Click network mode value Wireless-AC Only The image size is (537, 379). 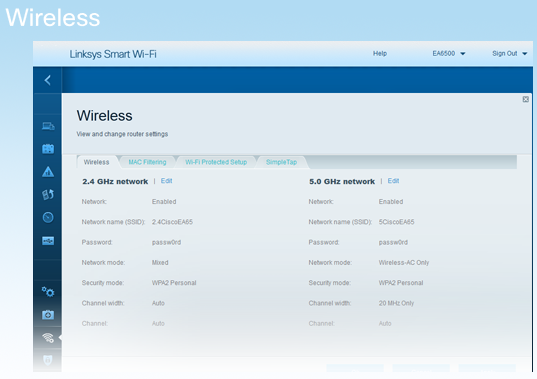(x=404, y=263)
